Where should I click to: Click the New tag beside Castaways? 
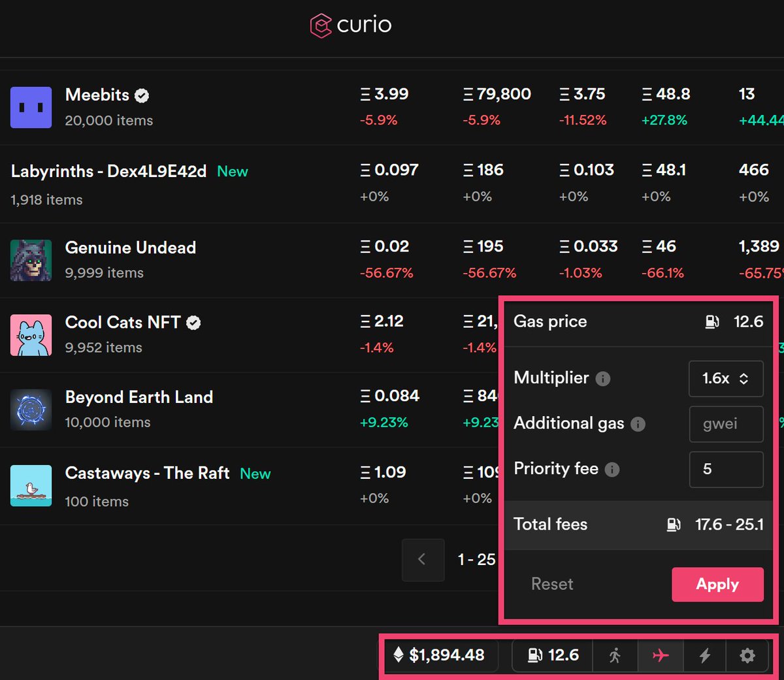(x=255, y=474)
